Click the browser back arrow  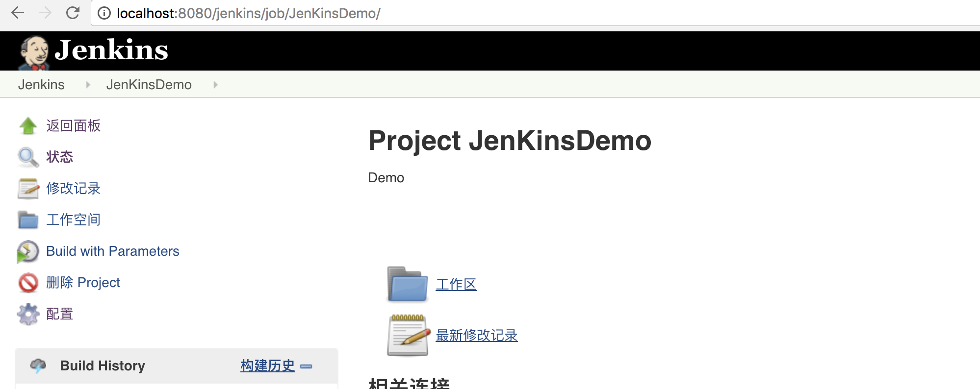tap(18, 13)
